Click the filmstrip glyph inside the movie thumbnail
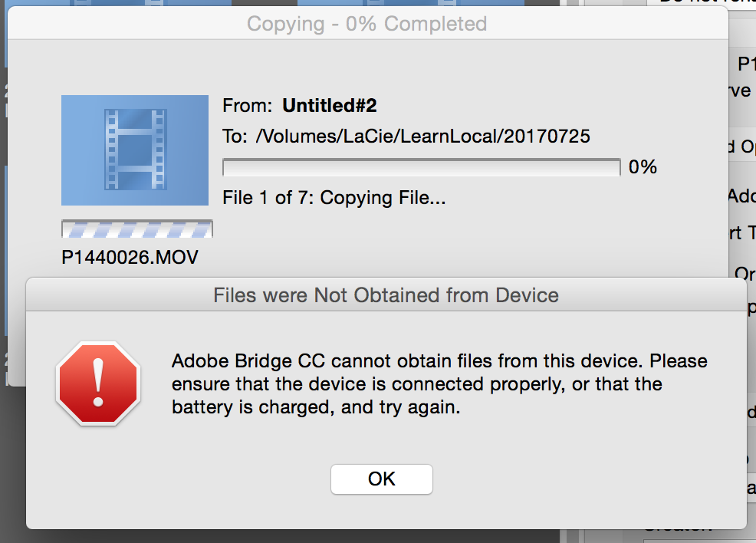 pos(136,149)
